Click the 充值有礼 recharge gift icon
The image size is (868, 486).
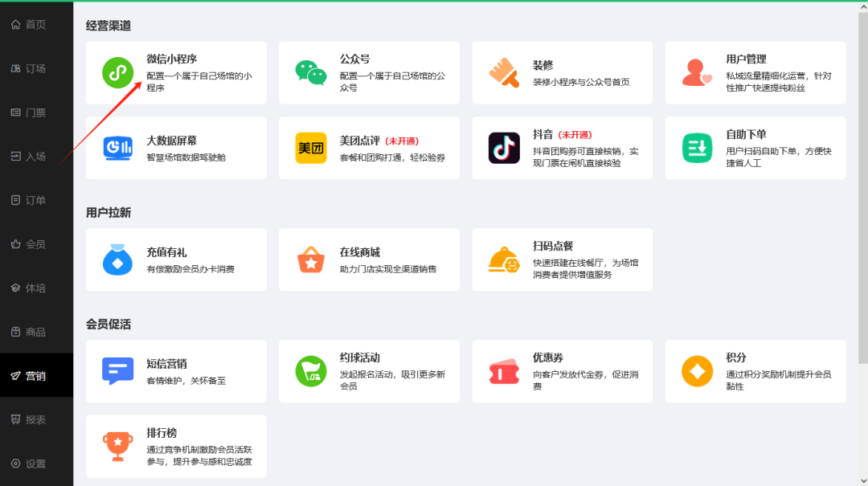pyautogui.click(x=117, y=259)
